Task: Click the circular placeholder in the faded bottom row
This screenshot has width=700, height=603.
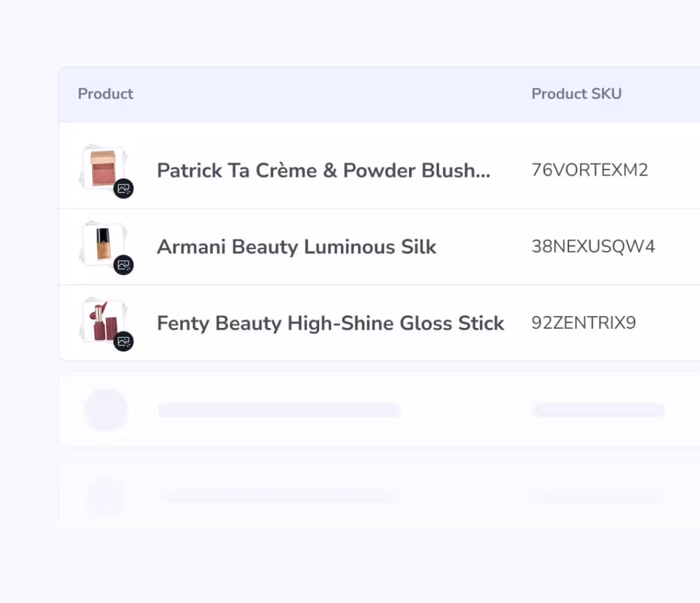Action: pos(106,497)
